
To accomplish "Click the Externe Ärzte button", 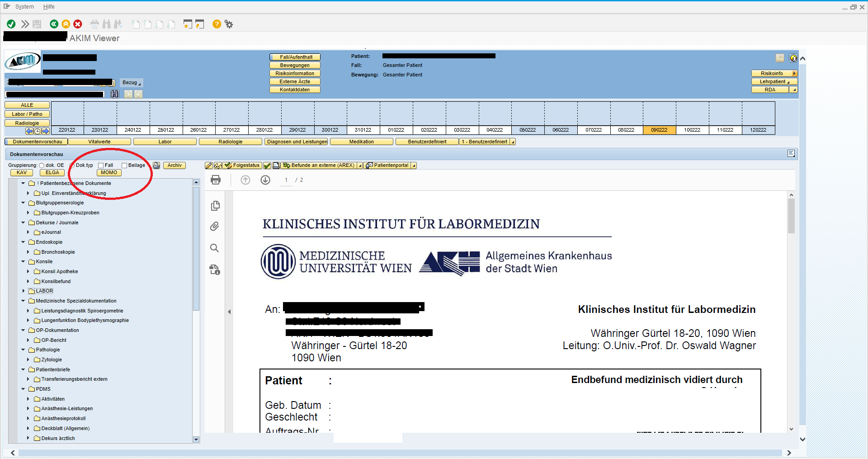I will click(295, 81).
